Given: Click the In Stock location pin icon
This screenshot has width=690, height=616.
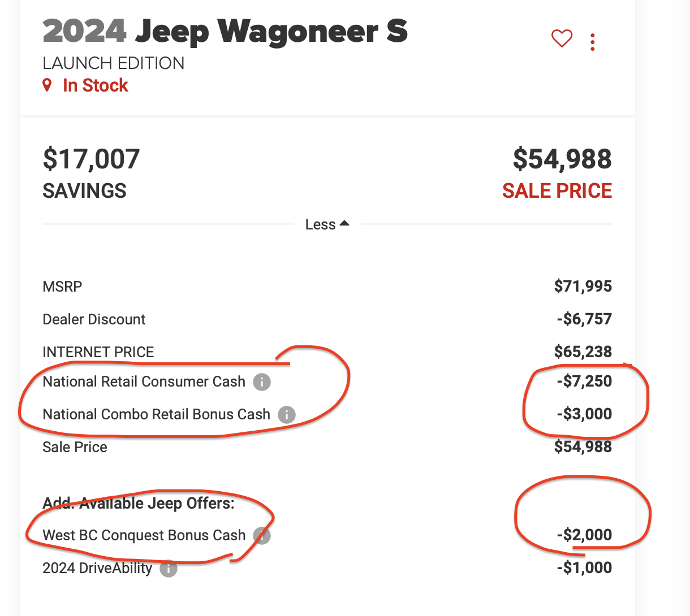Looking at the screenshot, I should [48, 85].
